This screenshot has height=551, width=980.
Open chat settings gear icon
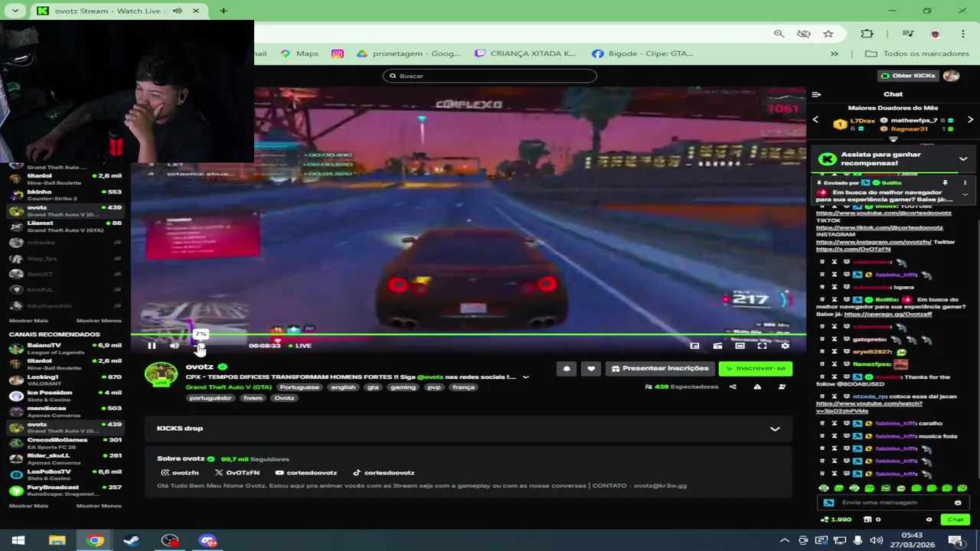pos(929,520)
